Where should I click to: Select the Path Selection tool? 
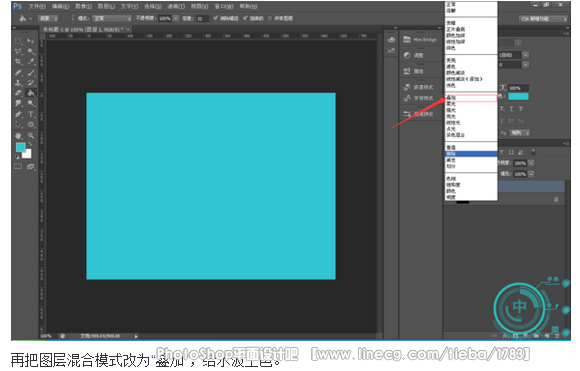[x=18, y=125]
